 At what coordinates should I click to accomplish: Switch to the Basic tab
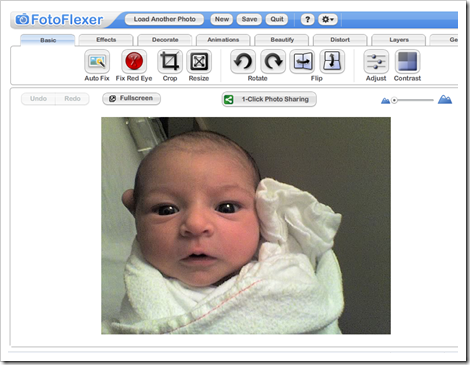click(48, 40)
